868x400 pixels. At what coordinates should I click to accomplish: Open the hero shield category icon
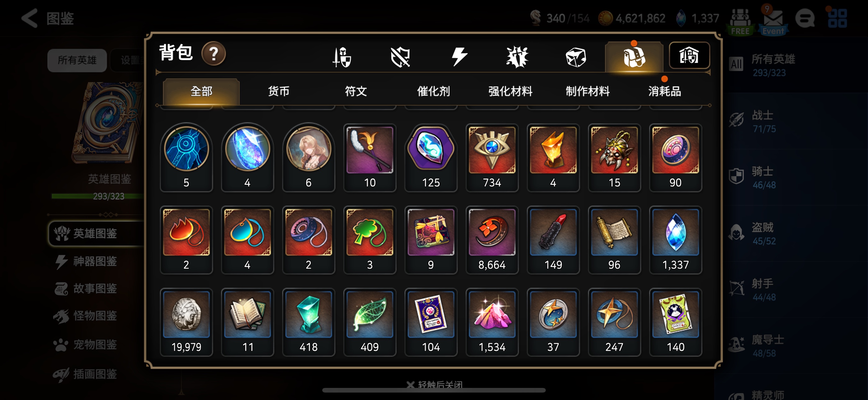(x=342, y=56)
